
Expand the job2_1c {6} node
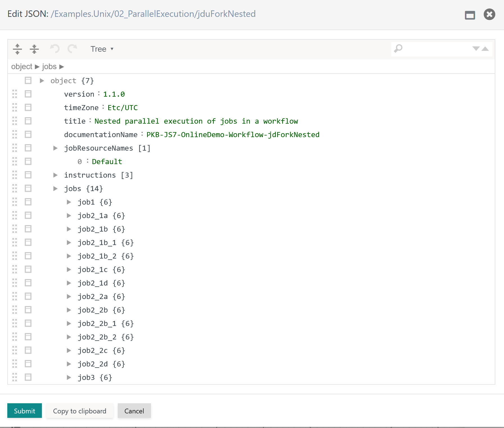pyautogui.click(x=69, y=270)
